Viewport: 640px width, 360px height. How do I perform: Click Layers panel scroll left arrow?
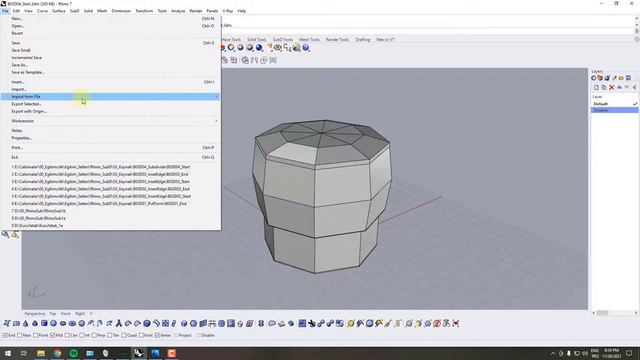[x=593, y=313]
